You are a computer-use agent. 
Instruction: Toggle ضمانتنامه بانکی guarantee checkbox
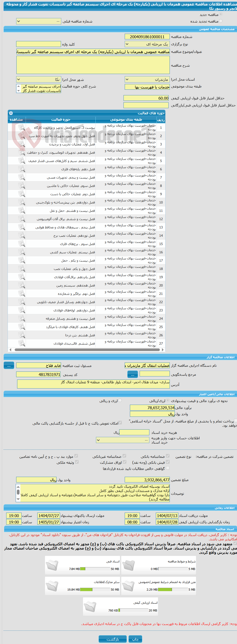(x=168, y=456)
